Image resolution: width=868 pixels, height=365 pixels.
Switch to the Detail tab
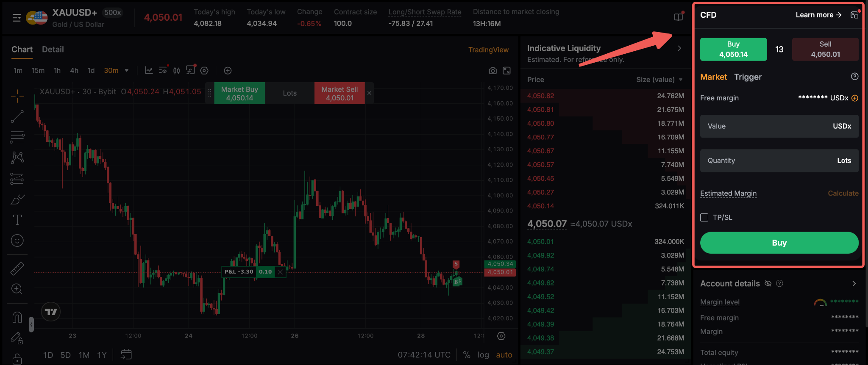click(53, 50)
